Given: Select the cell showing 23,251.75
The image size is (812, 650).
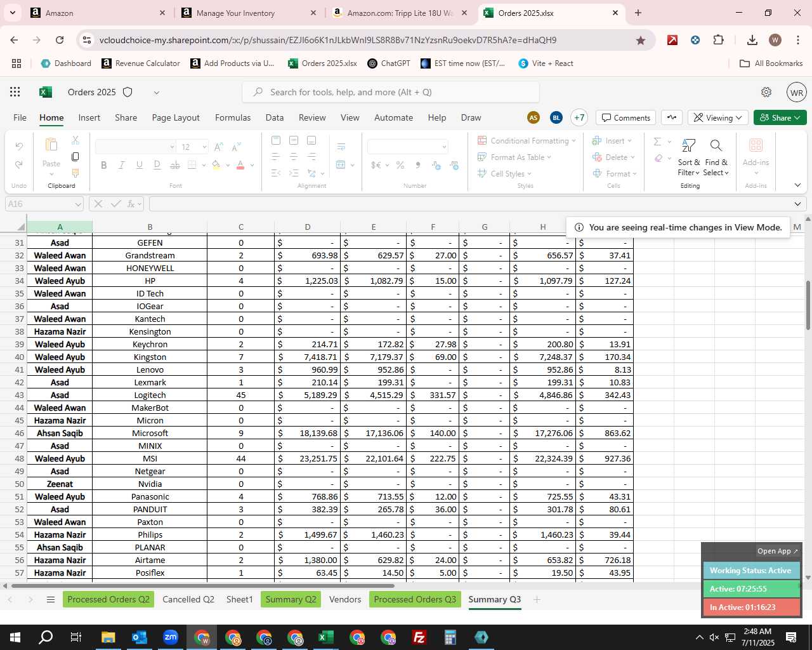Looking at the screenshot, I should pyautogui.click(x=308, y=458).
